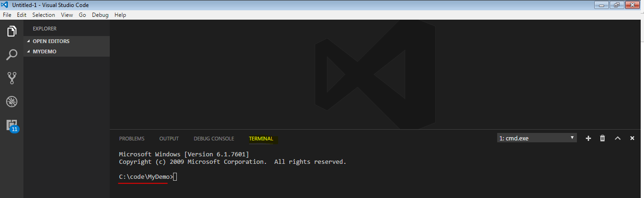This screenshot has height=198, width=644.
Task: Click Visual Studio Code logo in title bar
Action: [x=5, y=5]
